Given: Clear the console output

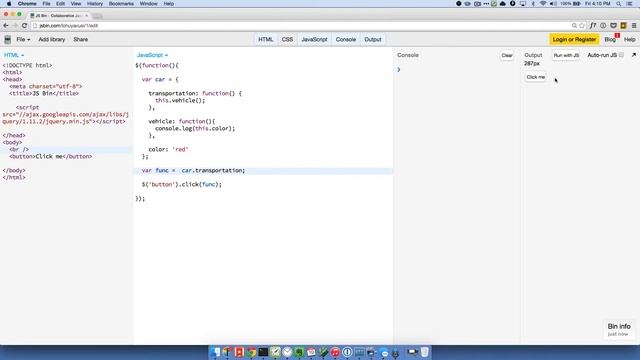Looking at the screenshot, I should pos(507,55).
